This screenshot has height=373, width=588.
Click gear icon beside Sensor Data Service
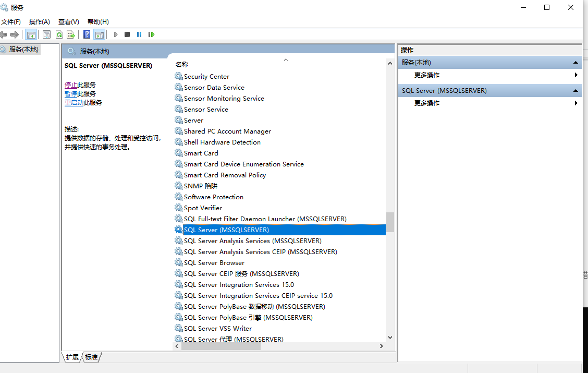(178, 87)
